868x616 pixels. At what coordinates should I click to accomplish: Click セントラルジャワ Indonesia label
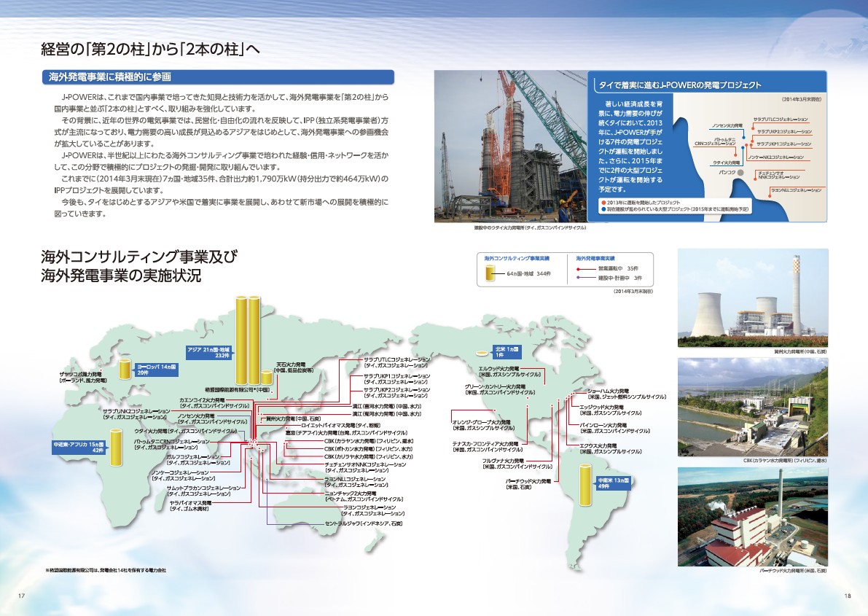pyautogui.click(x=363, y=523)
